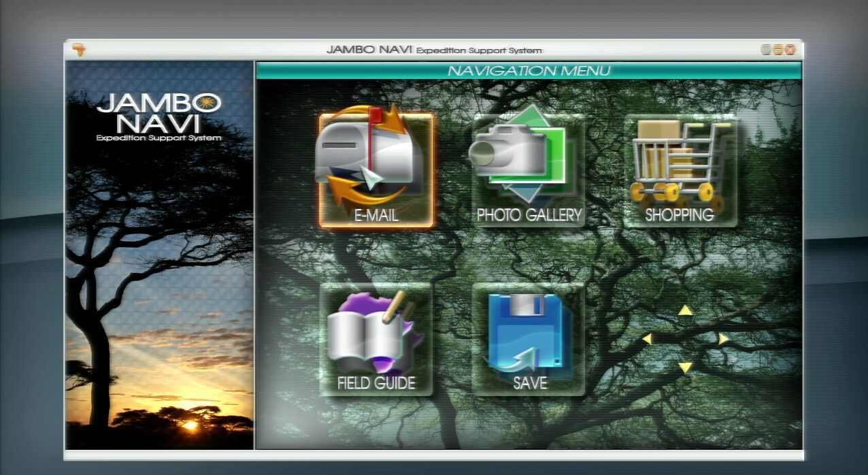
Task: Click the E-MAIL text label
Action: 376,215
